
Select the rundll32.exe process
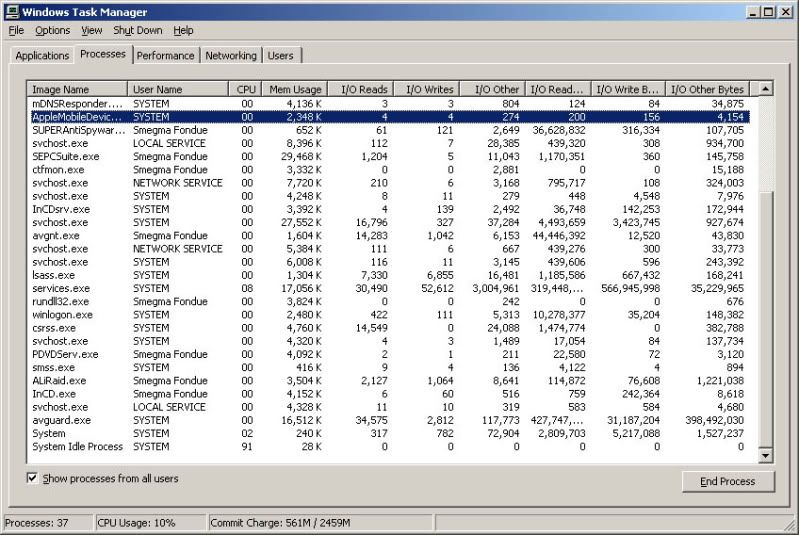click(388, 302)
